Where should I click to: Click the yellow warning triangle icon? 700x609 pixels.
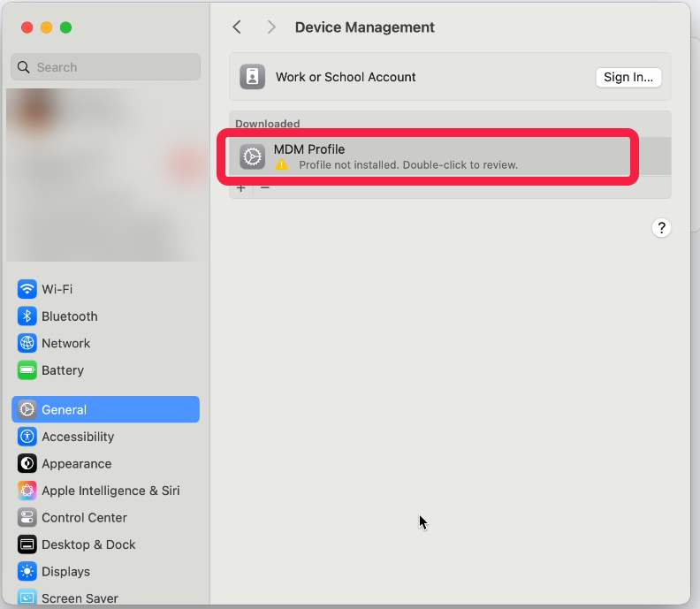pyautogui.click(x=282, y=164)
